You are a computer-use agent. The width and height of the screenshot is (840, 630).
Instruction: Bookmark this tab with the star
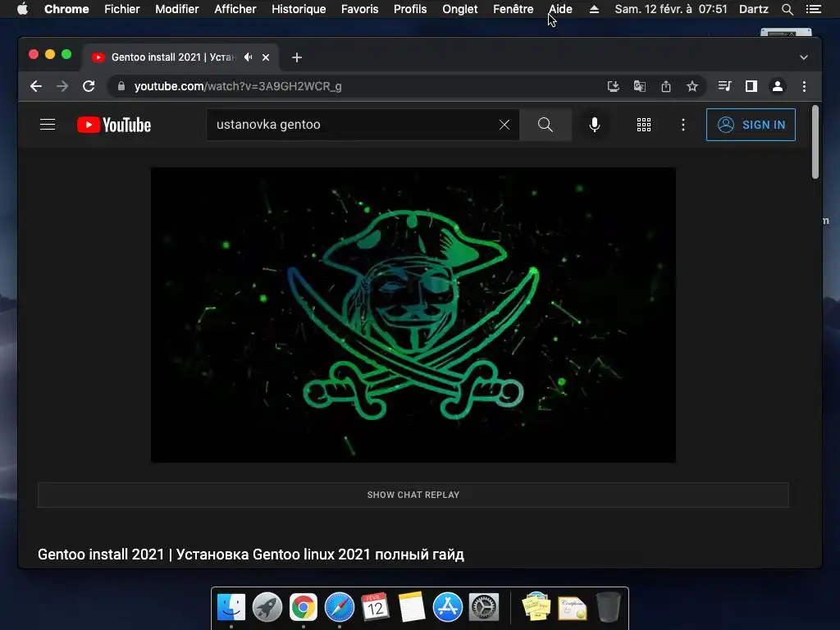692,86
